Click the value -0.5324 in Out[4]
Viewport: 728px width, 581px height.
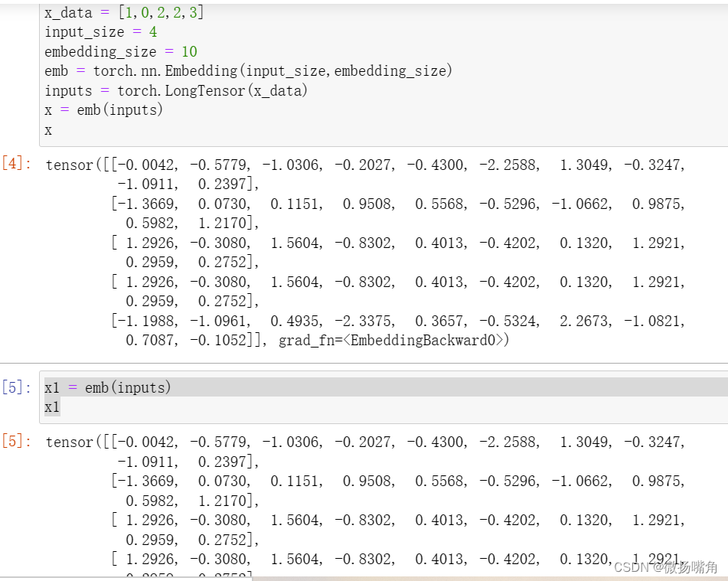(509, 321)
